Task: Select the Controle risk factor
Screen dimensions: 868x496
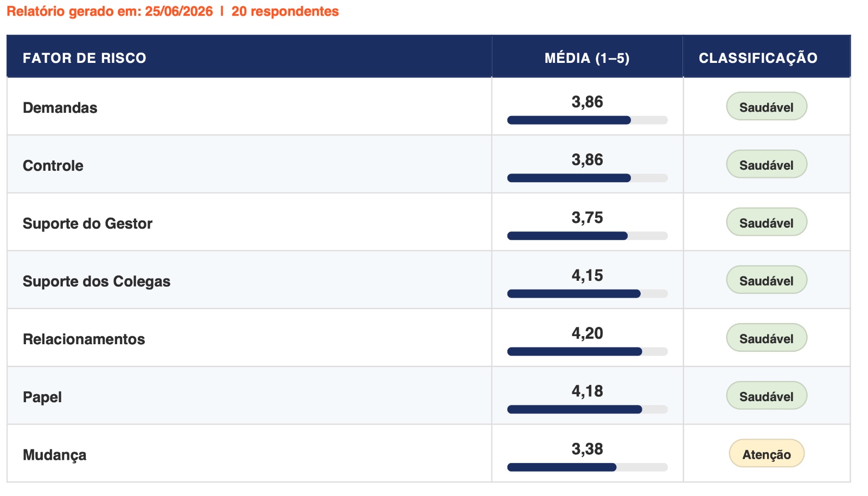Action: (53, 166)
